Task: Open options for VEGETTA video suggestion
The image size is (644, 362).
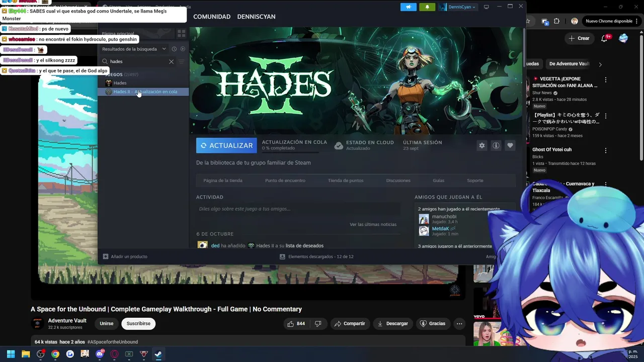Action: [x=606, y=80]
